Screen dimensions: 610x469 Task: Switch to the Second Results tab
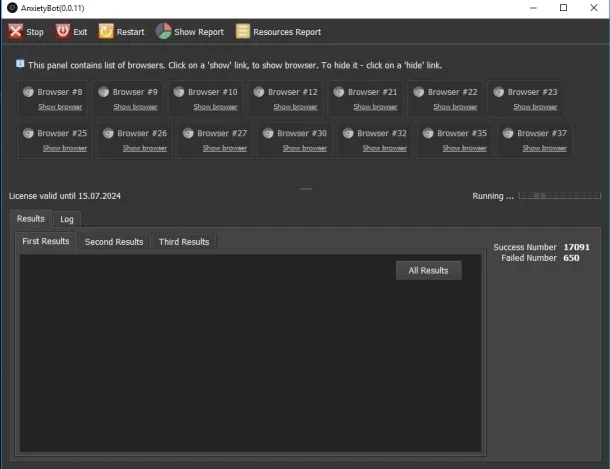pos(114,242)
